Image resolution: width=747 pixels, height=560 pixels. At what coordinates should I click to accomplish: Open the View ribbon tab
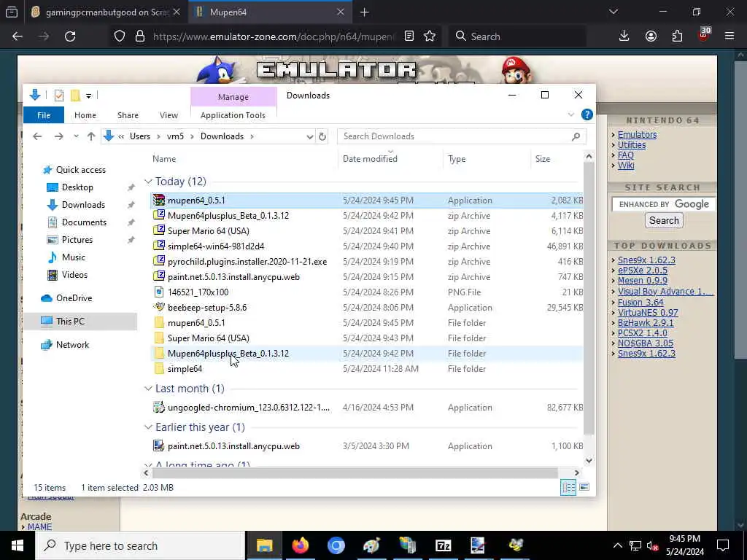[169, 115]
